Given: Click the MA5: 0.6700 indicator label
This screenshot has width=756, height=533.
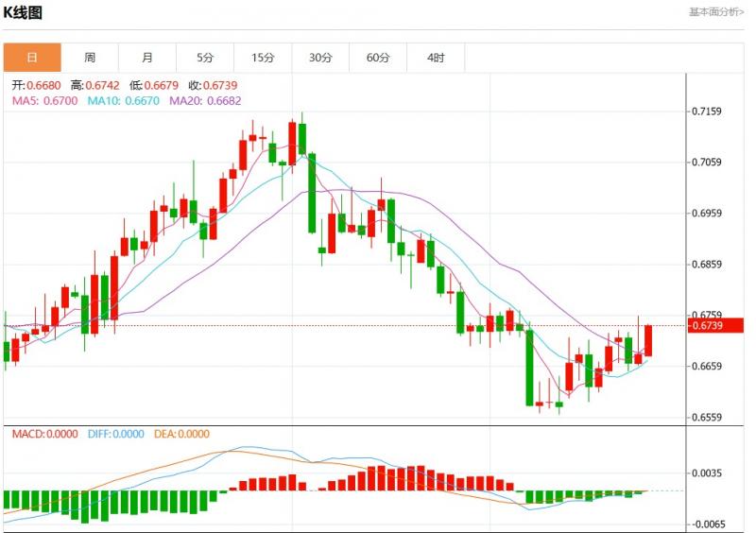Looking at the screenshot, I should click(x=44, y=101).
